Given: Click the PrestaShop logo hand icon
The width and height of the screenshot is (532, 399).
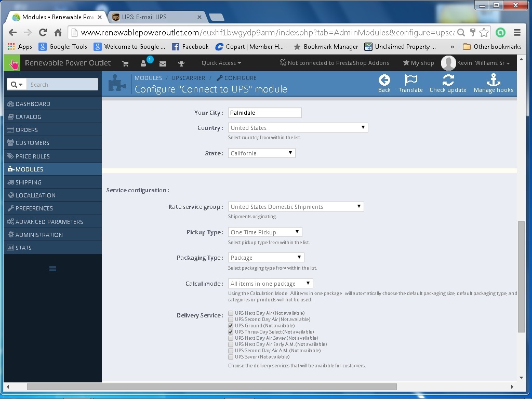Looking at the screenshot, I should [x=12, y=63].
